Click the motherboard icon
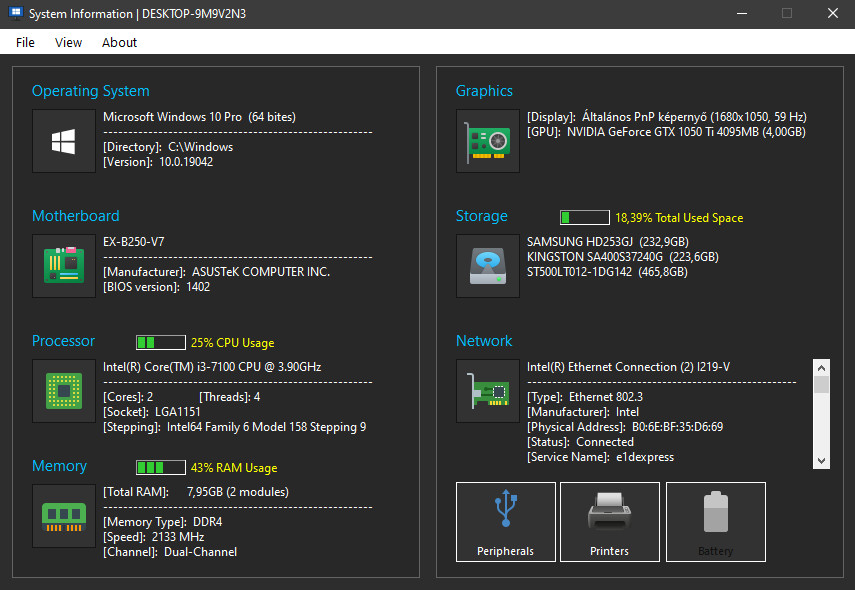Screen dimensions: 855x590 click(64, 266)
